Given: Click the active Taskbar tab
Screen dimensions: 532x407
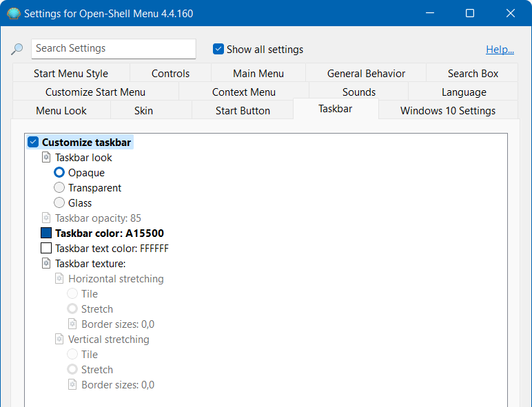Looking at the screenshot, I should [x=336, y=109].
